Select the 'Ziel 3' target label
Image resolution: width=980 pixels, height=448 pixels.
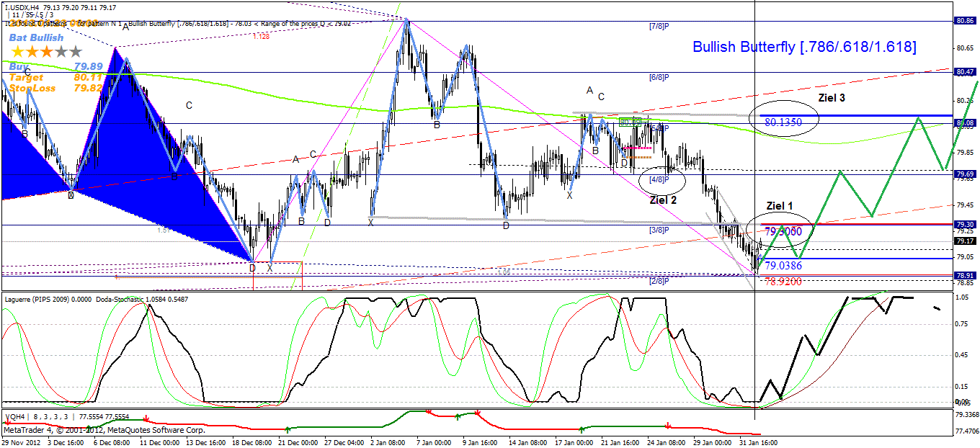832,97
